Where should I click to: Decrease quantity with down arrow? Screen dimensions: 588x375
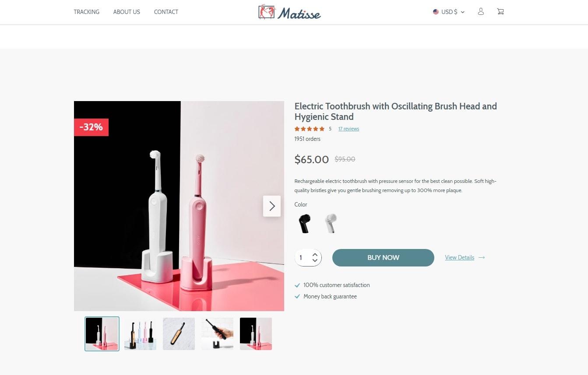click(315, 261)
